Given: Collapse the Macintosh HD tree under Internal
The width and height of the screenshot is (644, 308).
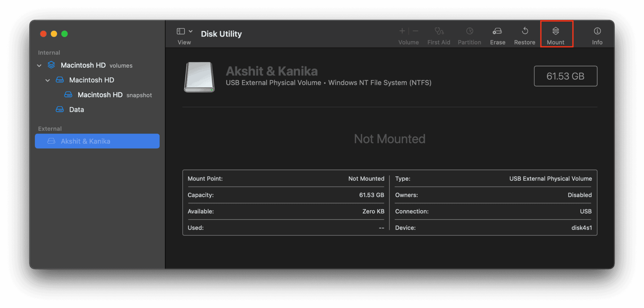Looking at the screenshot, I should click(x=48, y=80).
